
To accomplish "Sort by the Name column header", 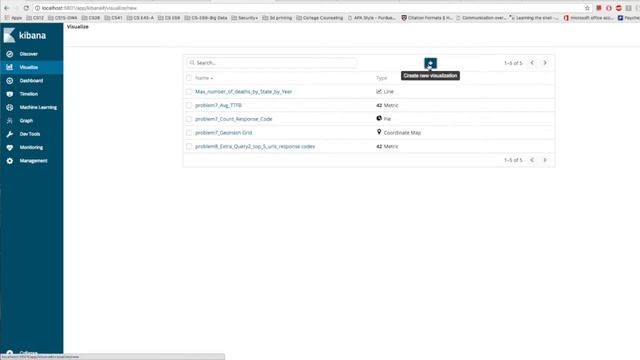I will [x=204, y=78].
